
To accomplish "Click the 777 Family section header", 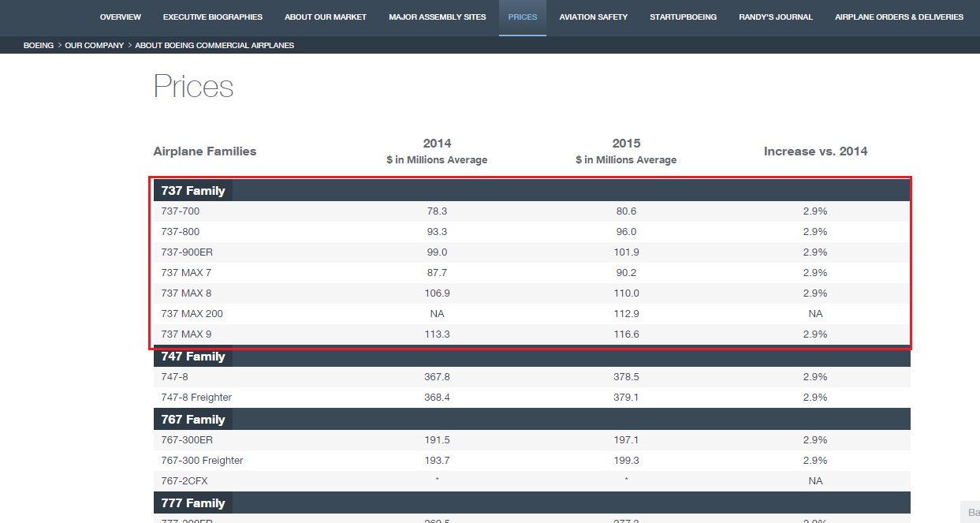I will coord(193,503).
